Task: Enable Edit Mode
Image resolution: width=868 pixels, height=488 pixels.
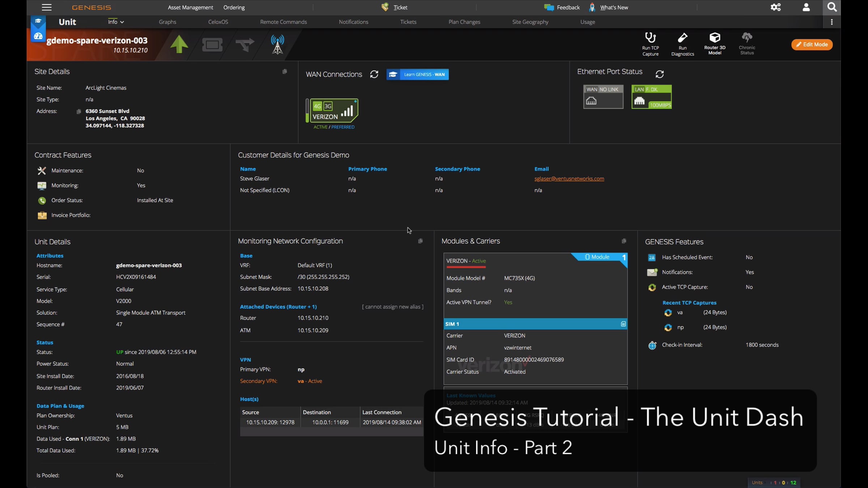Action: [812, 44]
